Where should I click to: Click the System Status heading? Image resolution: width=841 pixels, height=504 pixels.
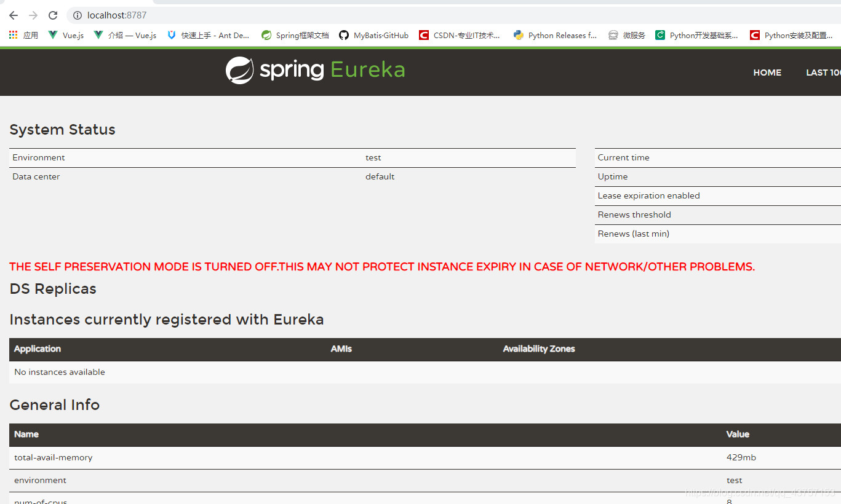(x=62, y=130)
